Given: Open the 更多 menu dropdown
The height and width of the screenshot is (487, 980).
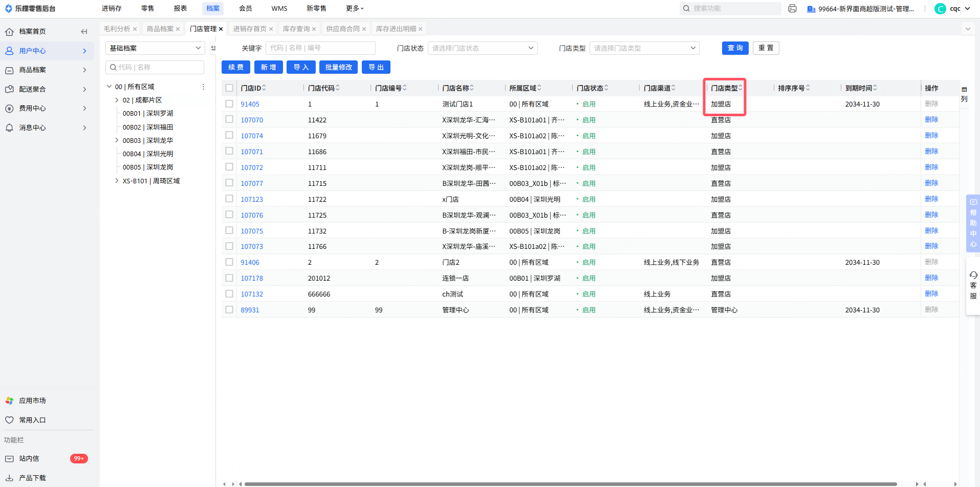Looking at the screenshot, I should (x=355, y=9).
